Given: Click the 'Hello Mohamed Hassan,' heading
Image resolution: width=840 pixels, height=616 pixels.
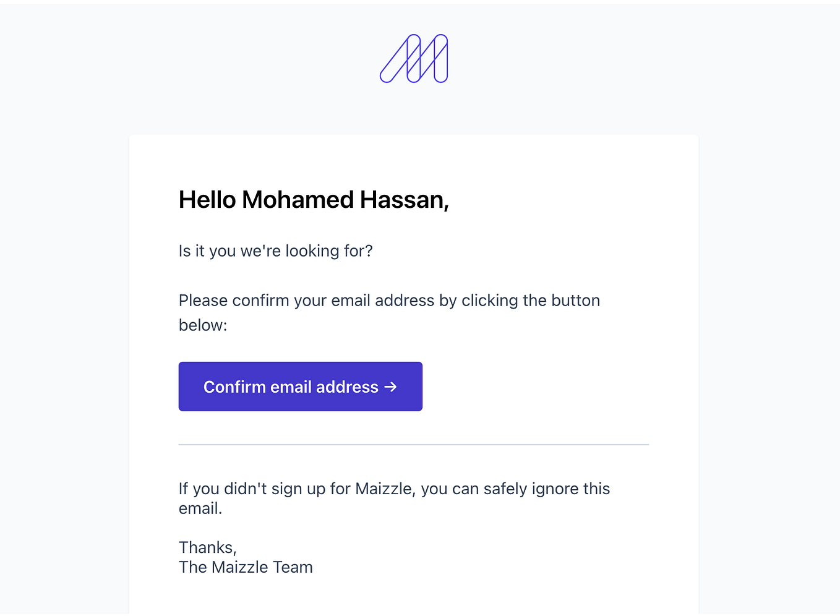Looking at the screenshot, I should pyautogui.click(x=314, y=200).
